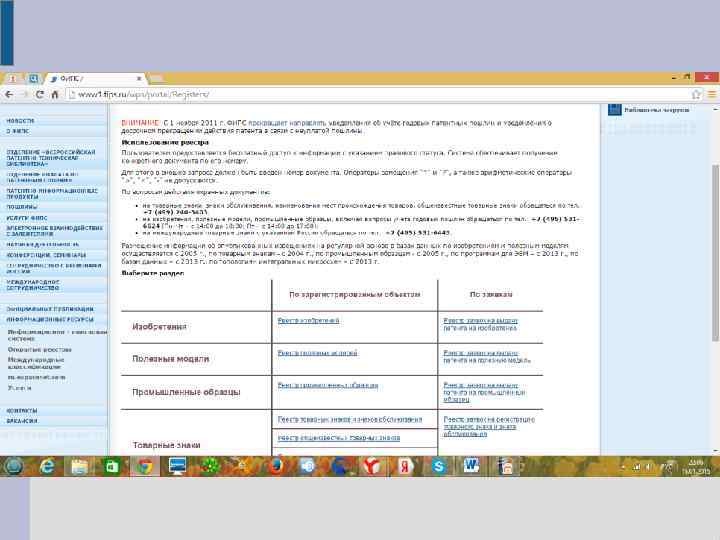
Task: Open the volume icon in system tray
Action: click(648, 467)
